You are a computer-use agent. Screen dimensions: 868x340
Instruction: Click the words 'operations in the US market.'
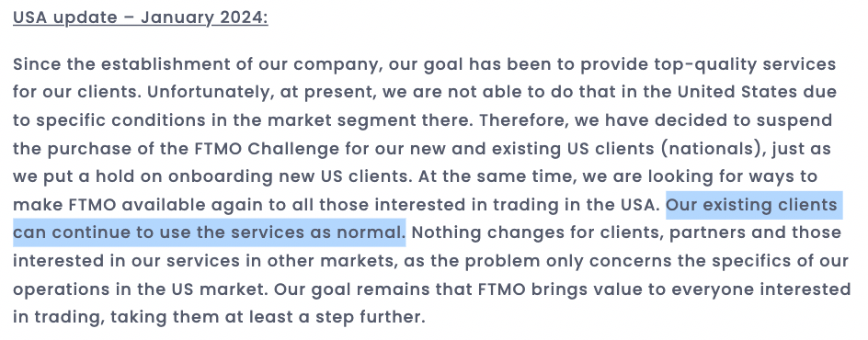(x=141, y=289)
